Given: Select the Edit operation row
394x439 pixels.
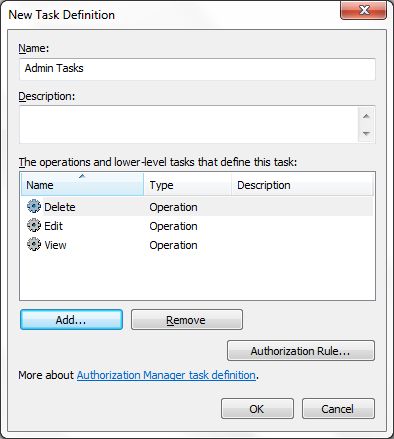Looking at the screenshot, I should pos(197,226).
